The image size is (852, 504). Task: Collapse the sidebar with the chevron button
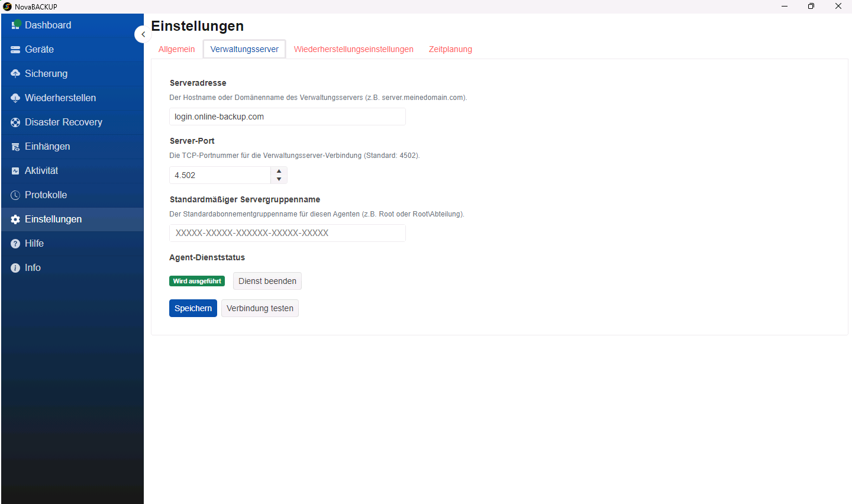(x=143, y=34)
